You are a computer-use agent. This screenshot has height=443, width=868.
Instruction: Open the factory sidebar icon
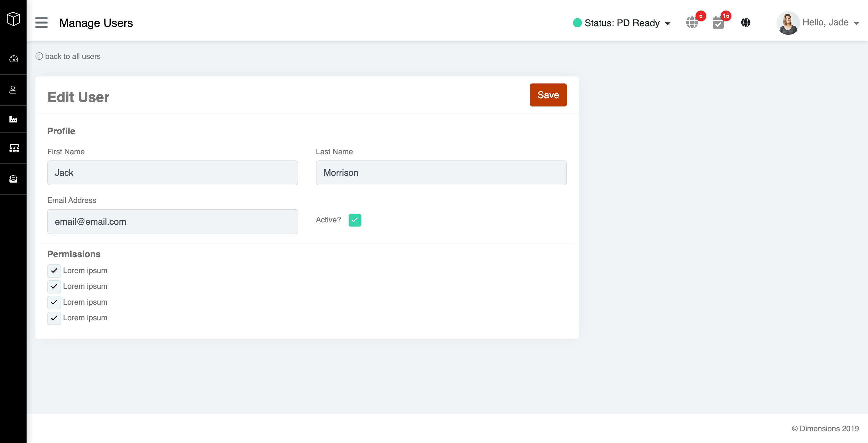[x=13, y=119]
